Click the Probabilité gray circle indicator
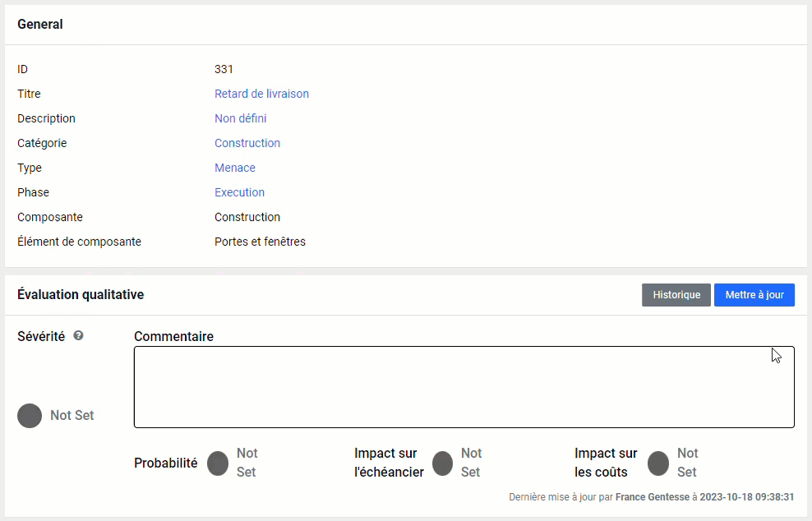This screenshot has width=812, height=521. click(218, 463)
